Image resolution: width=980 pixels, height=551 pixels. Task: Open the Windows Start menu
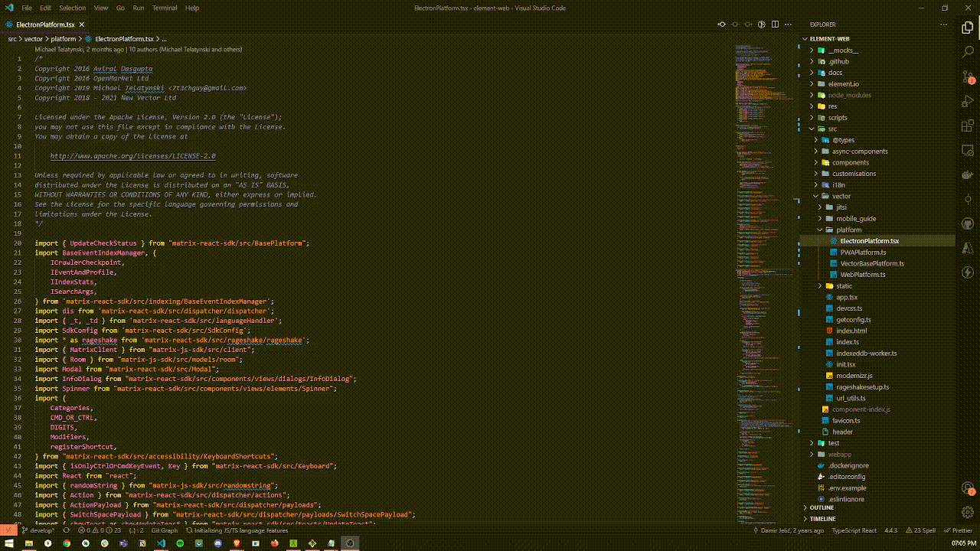pyautogui.click(x=9, y=543)
